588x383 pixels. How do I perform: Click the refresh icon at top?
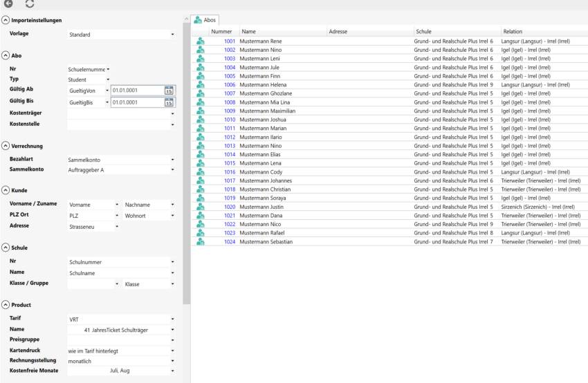coord(30,3)
